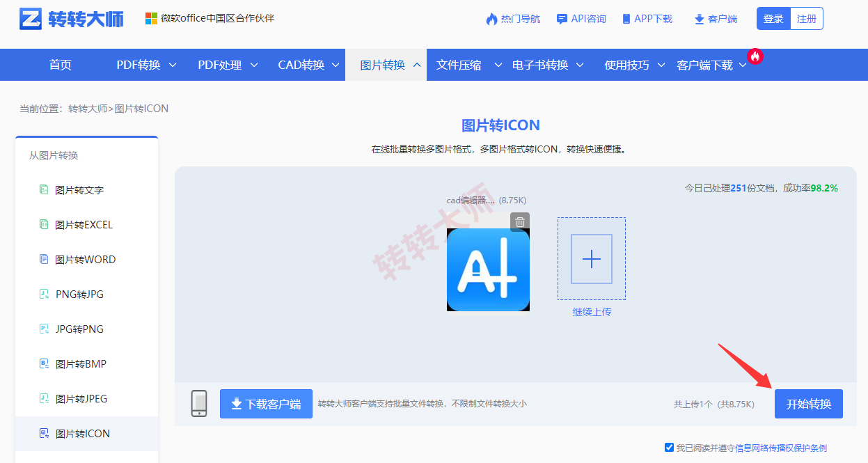
Task: Expand the 客户端下载 menu chevron
Action: pos(743,65)
